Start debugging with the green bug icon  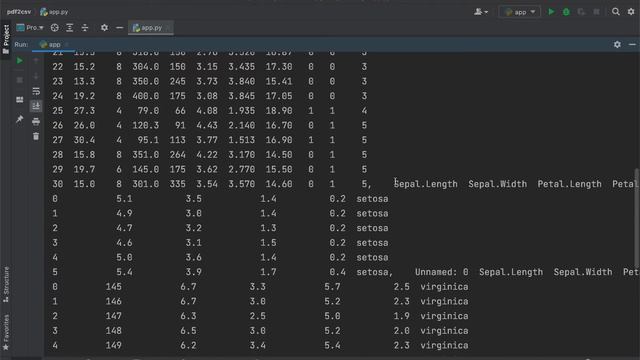tap(566, 12)
